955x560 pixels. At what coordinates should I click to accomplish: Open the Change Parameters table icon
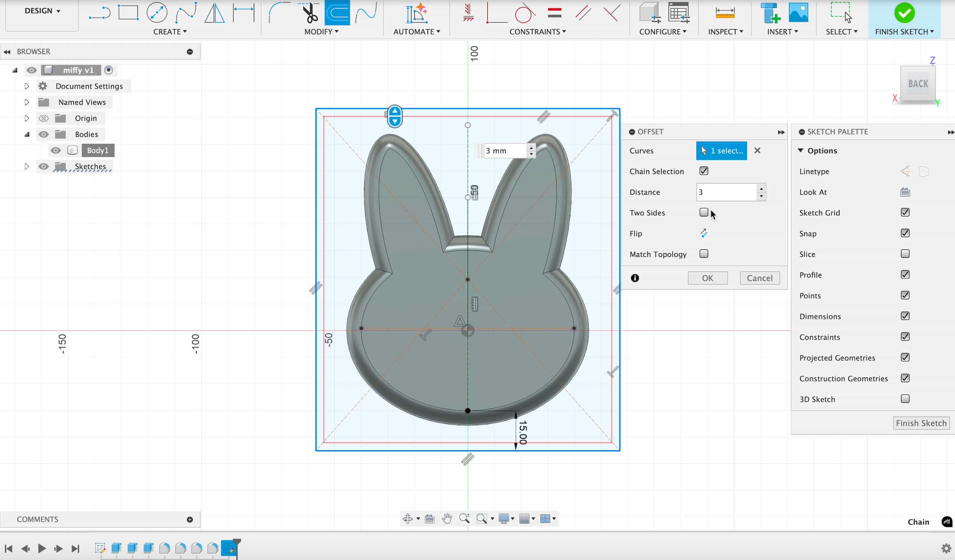678,13
